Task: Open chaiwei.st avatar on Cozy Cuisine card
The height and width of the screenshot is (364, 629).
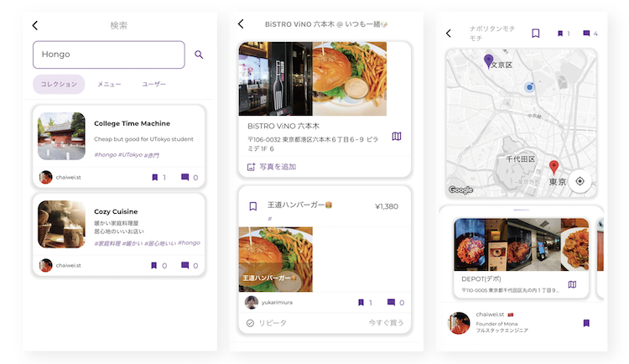Action: coord(46,265)
